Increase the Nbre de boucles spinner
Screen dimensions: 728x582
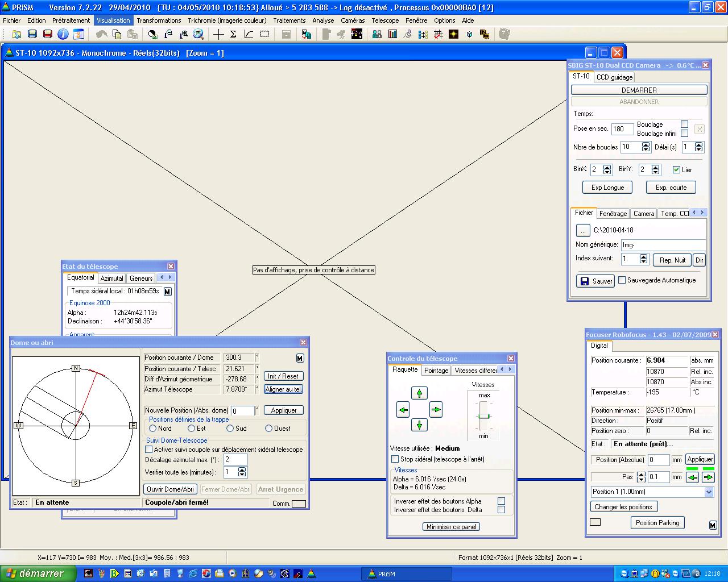click(646, 144)
